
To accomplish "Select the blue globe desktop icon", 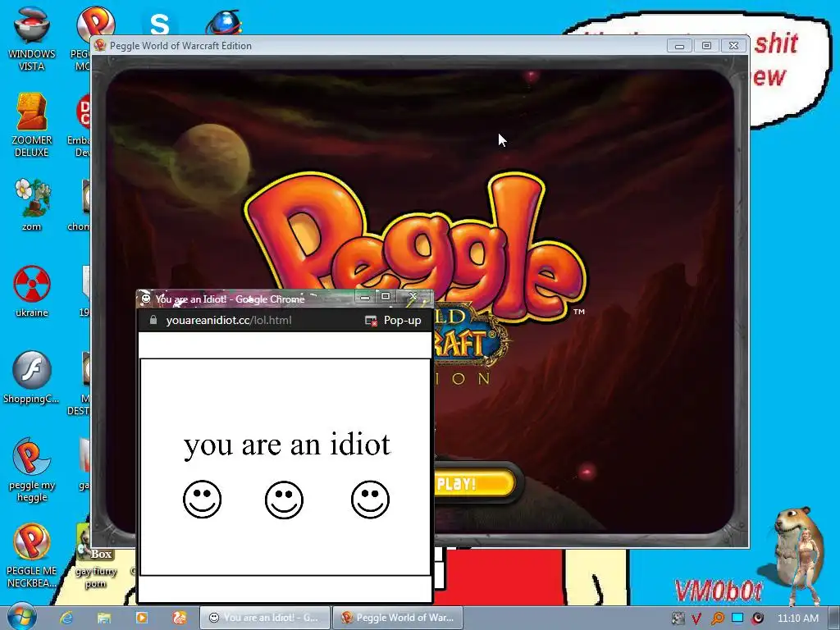I will click(224, 24).
